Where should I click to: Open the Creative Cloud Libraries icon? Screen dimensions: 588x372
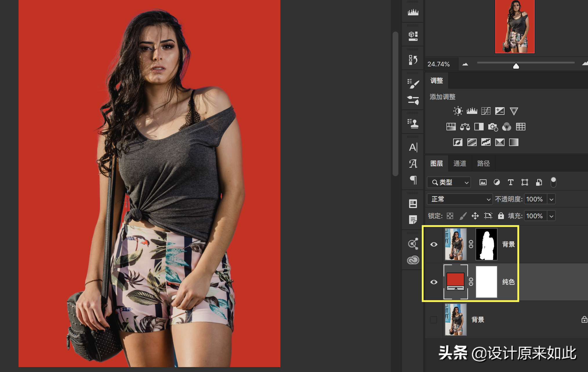pos(413,260)
